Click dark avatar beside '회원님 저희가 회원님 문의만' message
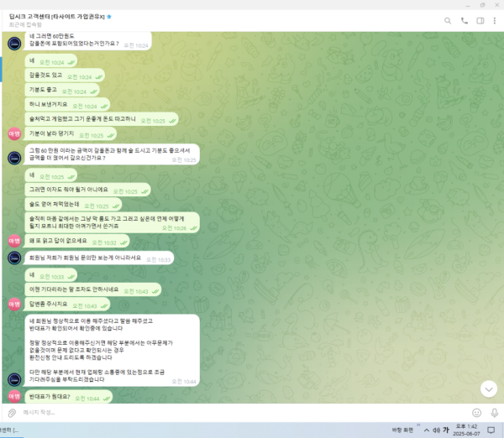Image resolution: width=504 pixels, height=438 pixels. (x=14, y=258)
